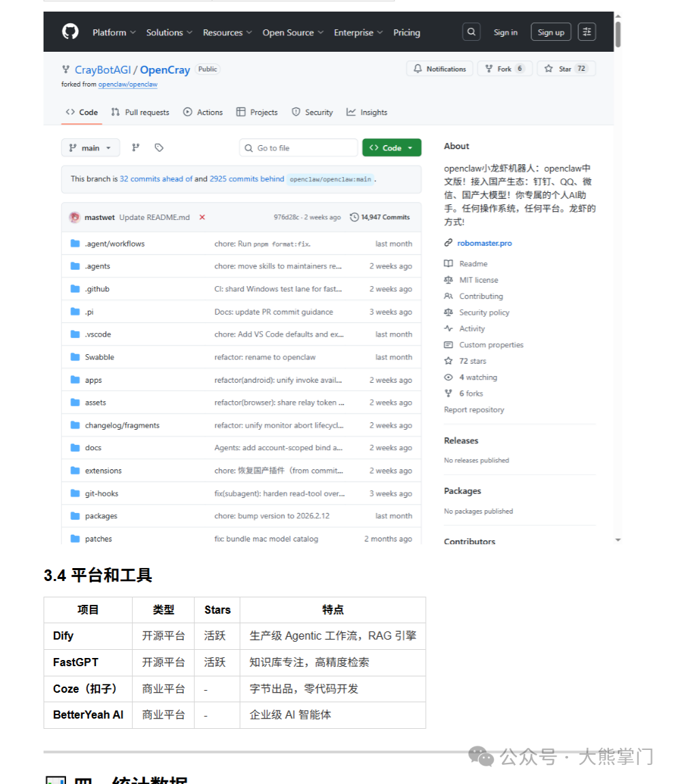This screenshot has height=784, width=675.
Task: Click the branches icon next to main dropdown
Action: [136, 147]
